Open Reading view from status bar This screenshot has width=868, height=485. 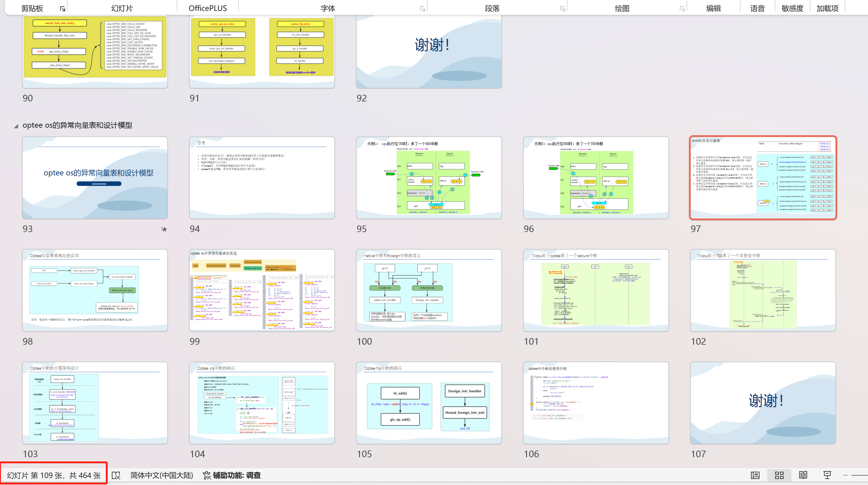803,475
